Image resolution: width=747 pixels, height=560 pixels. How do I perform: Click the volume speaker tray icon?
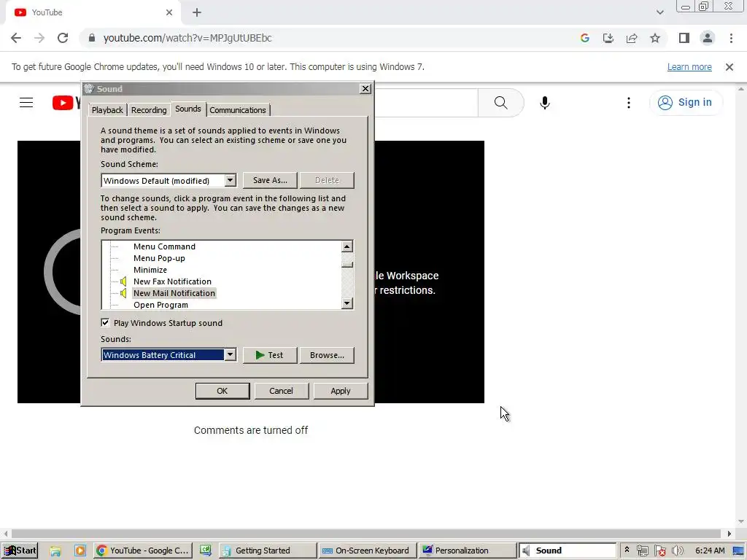click(677, 551)
